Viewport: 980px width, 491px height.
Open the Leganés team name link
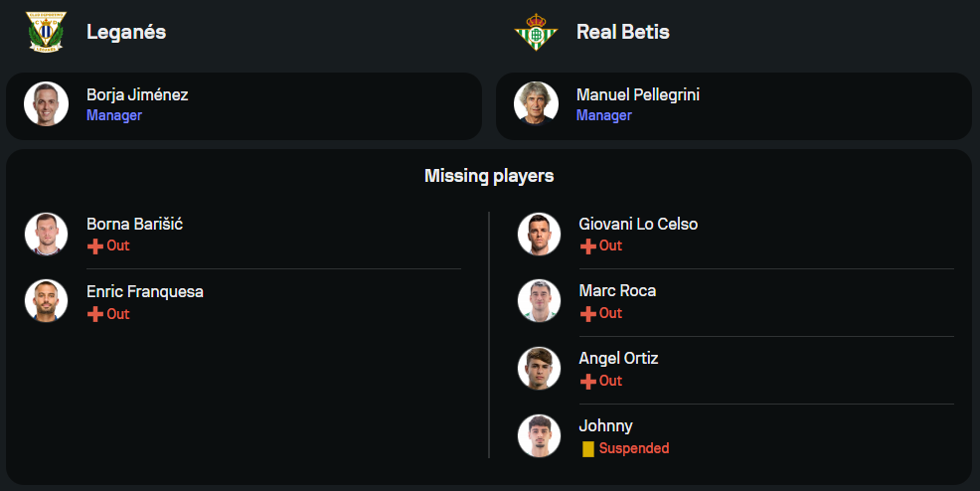pos(126,32)
